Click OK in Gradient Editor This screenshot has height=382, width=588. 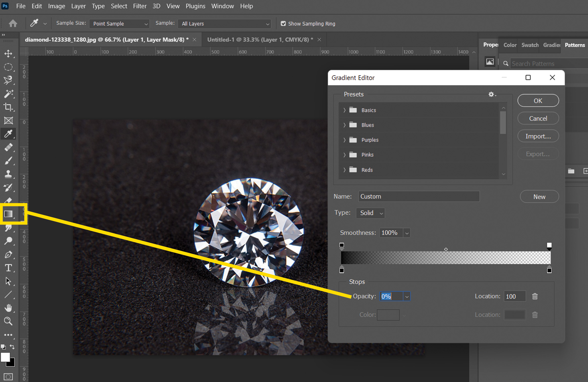[538, 101]
